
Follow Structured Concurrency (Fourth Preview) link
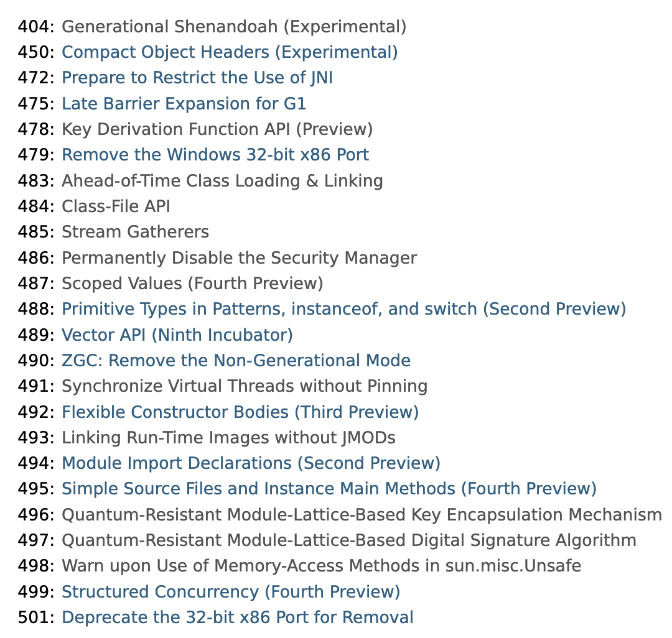point(231,592)
